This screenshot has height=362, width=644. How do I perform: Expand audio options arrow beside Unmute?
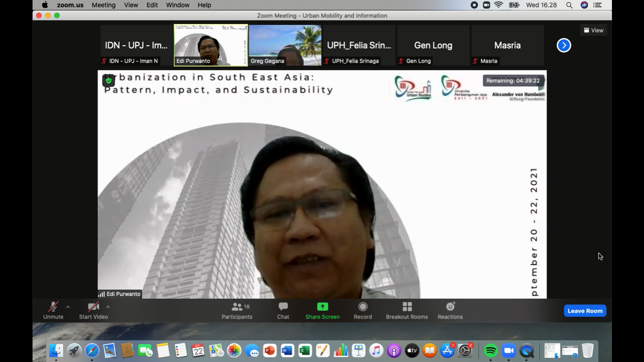[x=68, y=307]
